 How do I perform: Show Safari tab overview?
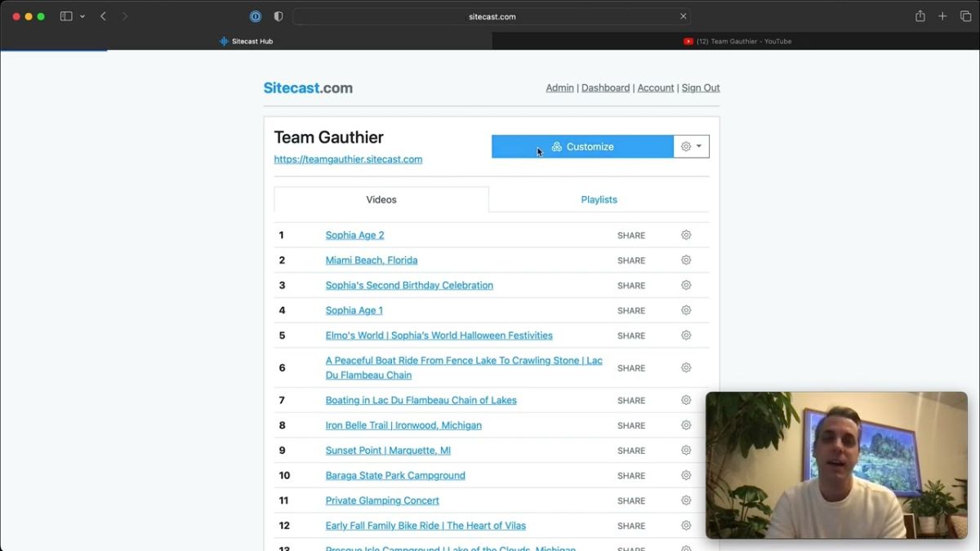click(x=965, y=16)
